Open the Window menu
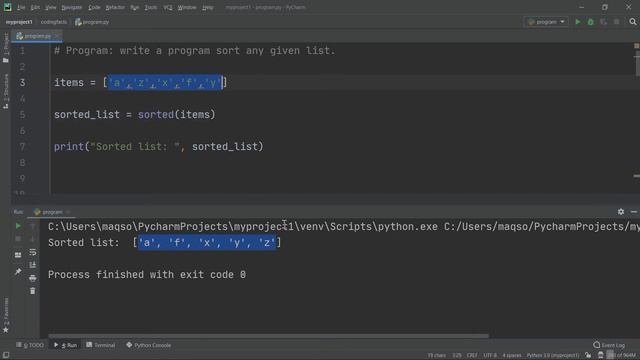Screen dimensions: 640x360 point(187,7)
